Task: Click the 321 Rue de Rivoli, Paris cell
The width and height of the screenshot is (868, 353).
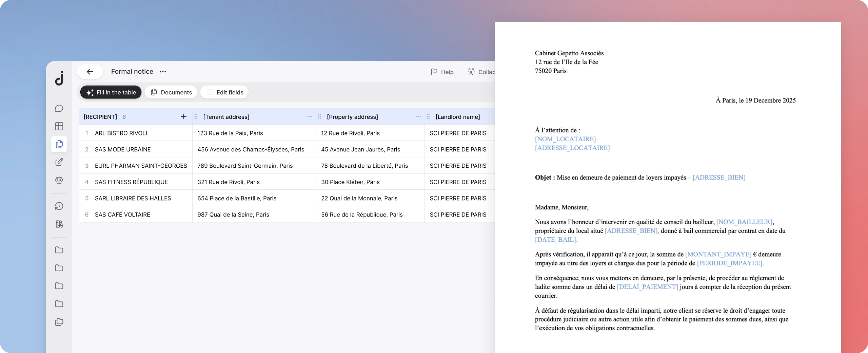Action: [254, 182]
